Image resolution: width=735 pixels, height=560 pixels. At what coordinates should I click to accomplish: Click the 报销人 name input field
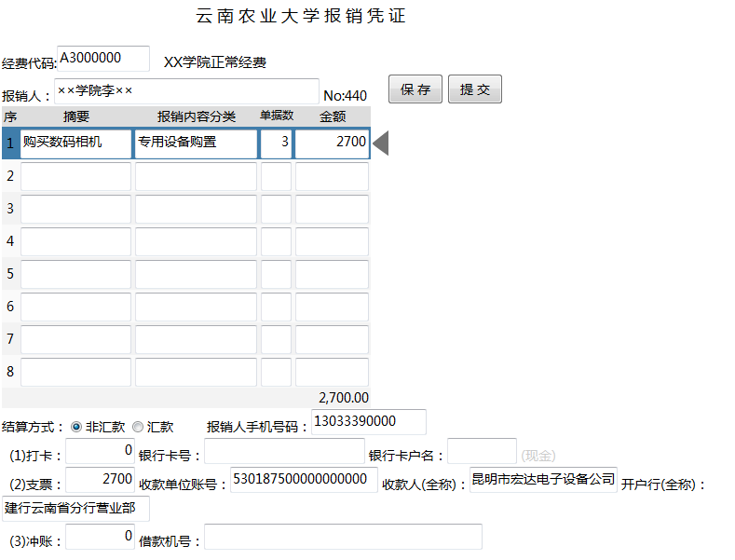[186, 91]
